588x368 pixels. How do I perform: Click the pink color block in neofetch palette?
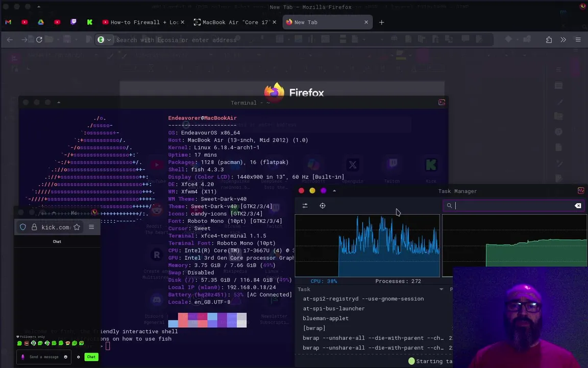tap(183, 320)
